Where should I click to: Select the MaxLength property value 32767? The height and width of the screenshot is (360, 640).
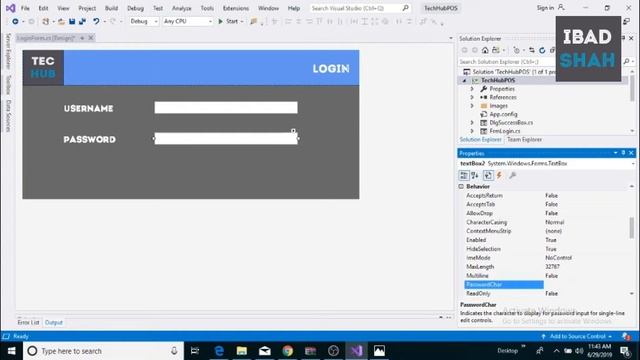click(x=552, y=267)
